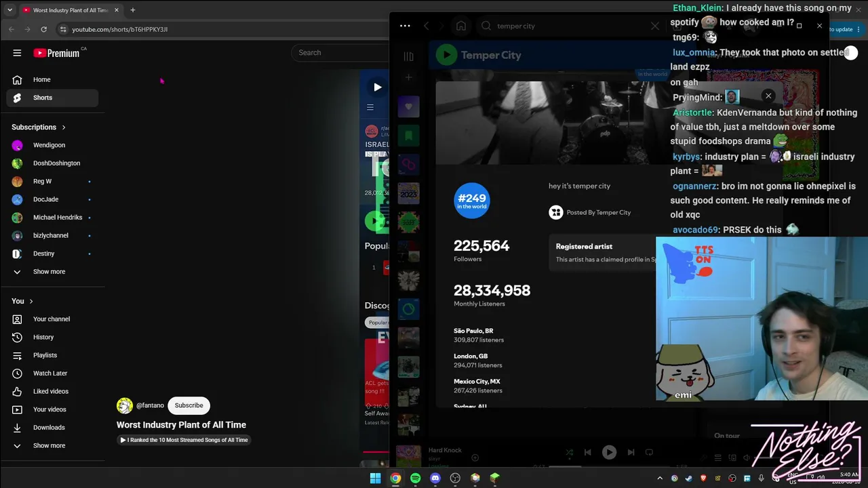Open Your videos in the sidebar

pos(52,409)
